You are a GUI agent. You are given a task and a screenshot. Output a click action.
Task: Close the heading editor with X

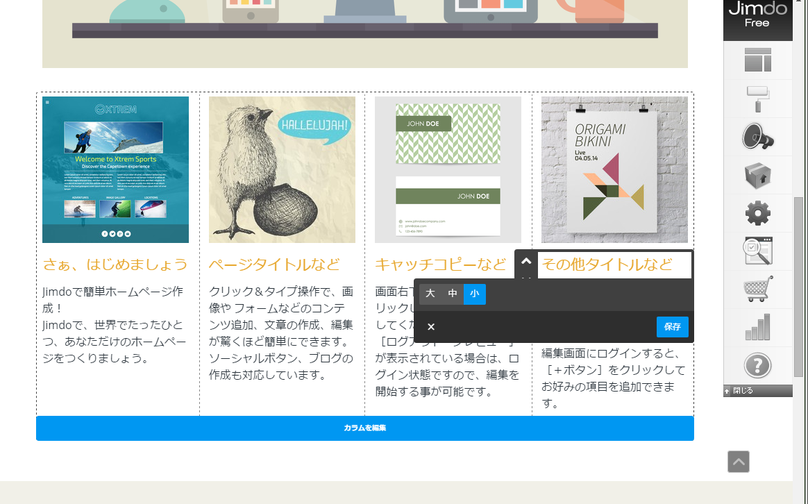pyautogui.click(x=431, y=327)
